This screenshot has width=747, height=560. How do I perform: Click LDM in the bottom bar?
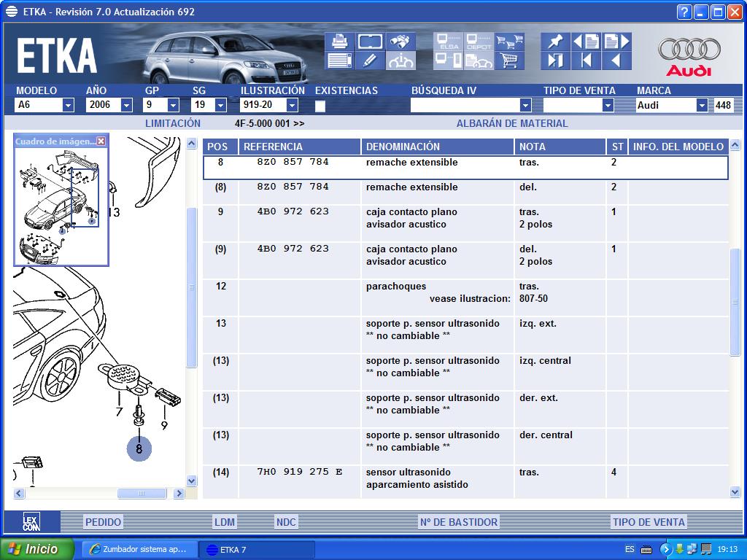(225, 522)
